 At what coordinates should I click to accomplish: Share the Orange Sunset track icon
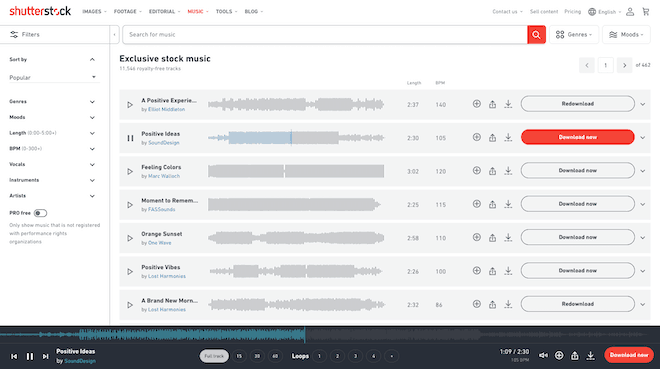[492, 237]
